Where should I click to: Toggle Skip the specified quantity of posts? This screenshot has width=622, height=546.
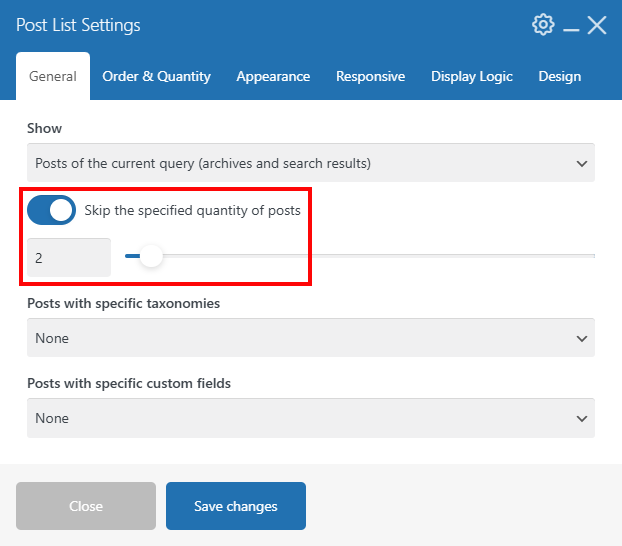coord(51,210)
